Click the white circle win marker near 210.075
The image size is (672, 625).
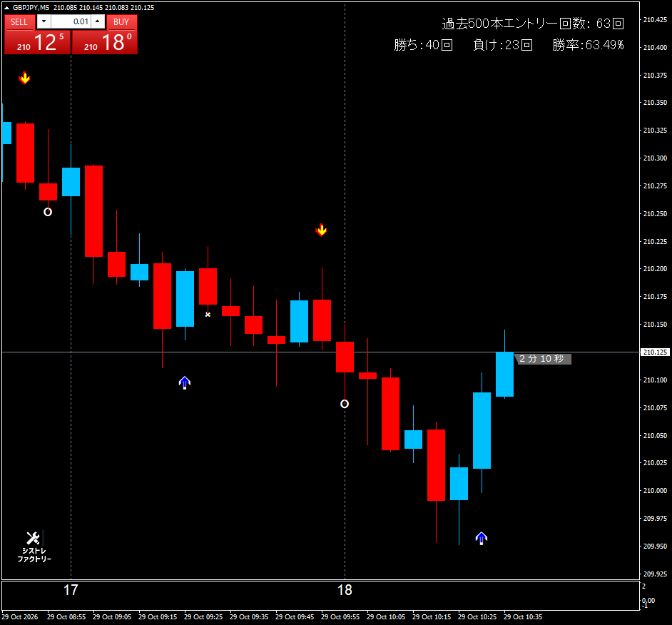click(x=345, y=404)
